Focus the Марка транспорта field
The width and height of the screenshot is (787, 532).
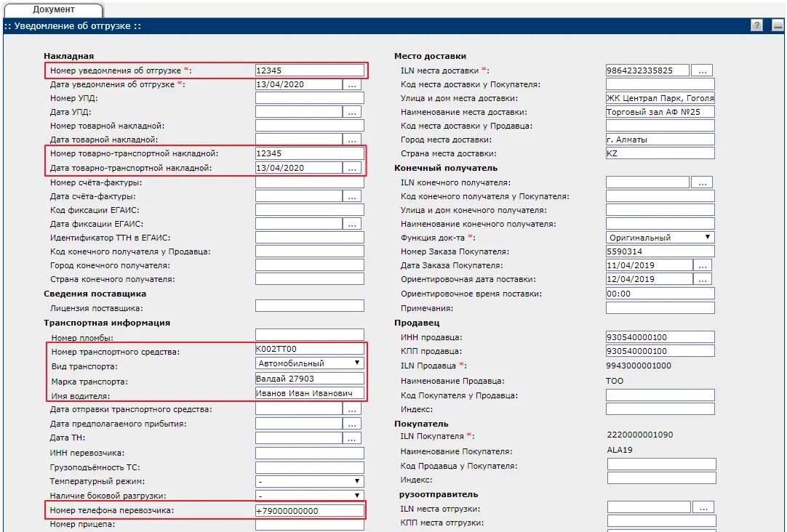pyautogui.click(x=309, y=379)
